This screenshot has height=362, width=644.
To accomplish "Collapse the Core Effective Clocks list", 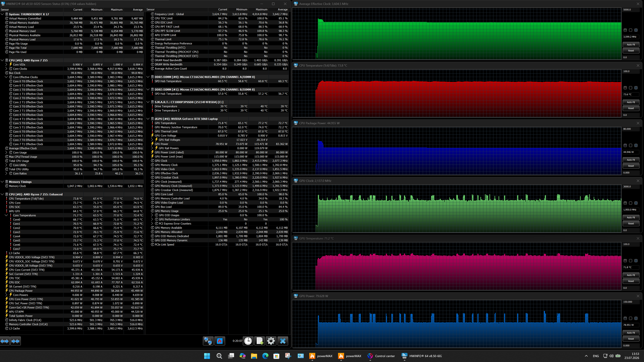I will pyautogui.click(x=6, y=77).
